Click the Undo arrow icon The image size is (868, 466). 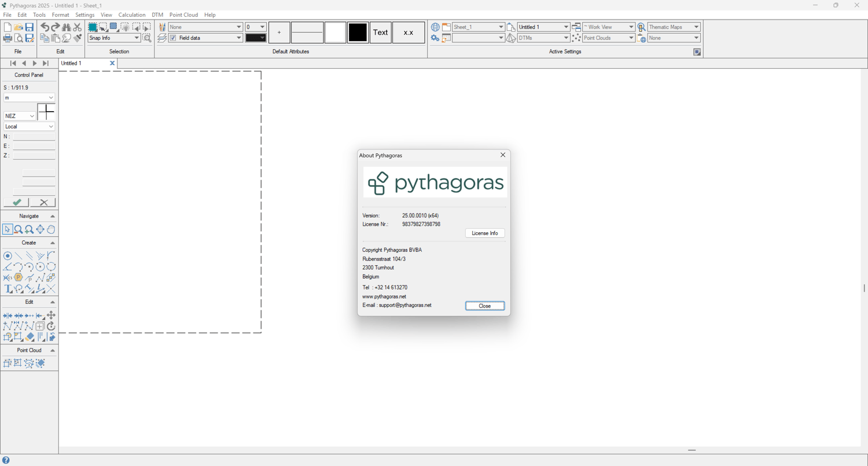(45, 27)
